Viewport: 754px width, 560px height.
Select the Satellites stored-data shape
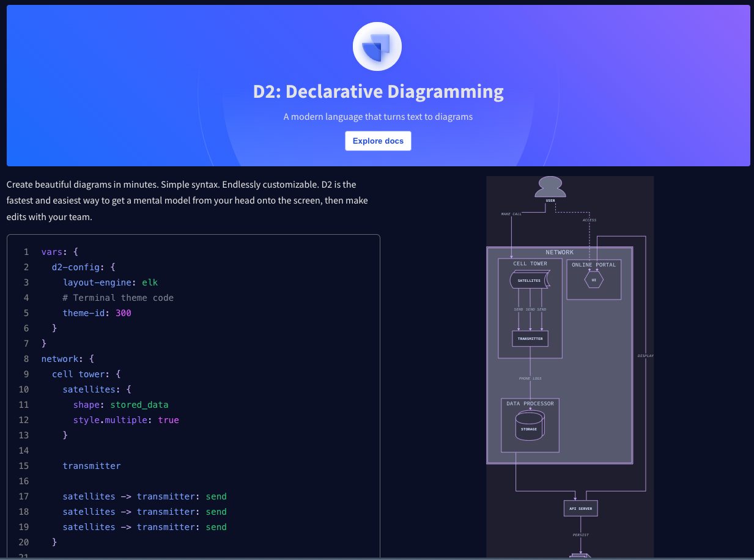tap(530, 280)
